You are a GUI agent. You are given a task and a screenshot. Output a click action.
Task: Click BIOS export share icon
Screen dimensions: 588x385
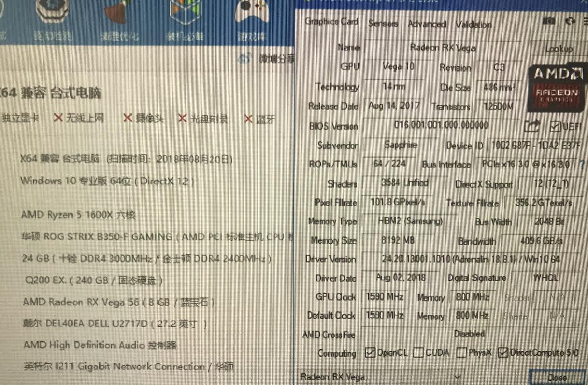click(532, 125)
